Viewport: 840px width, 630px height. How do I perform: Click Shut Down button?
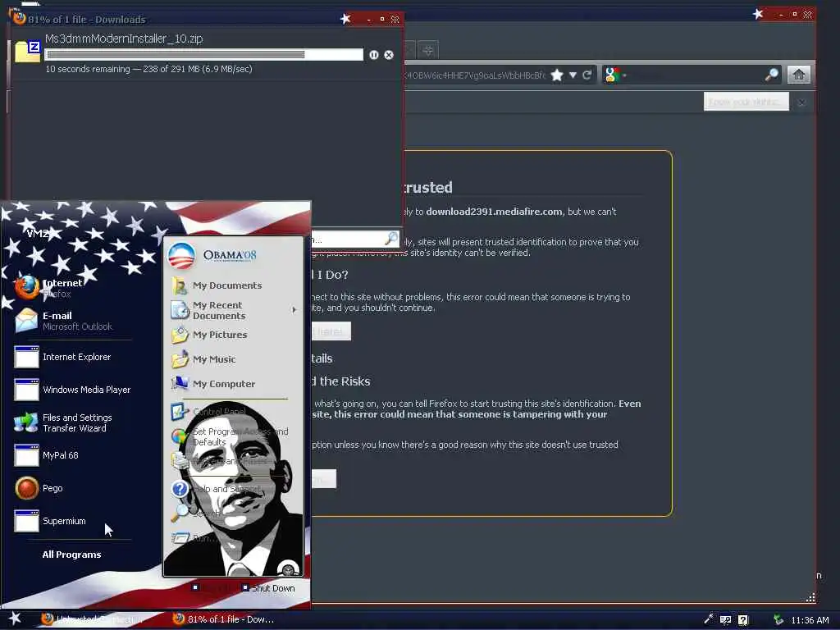[268, 587]
